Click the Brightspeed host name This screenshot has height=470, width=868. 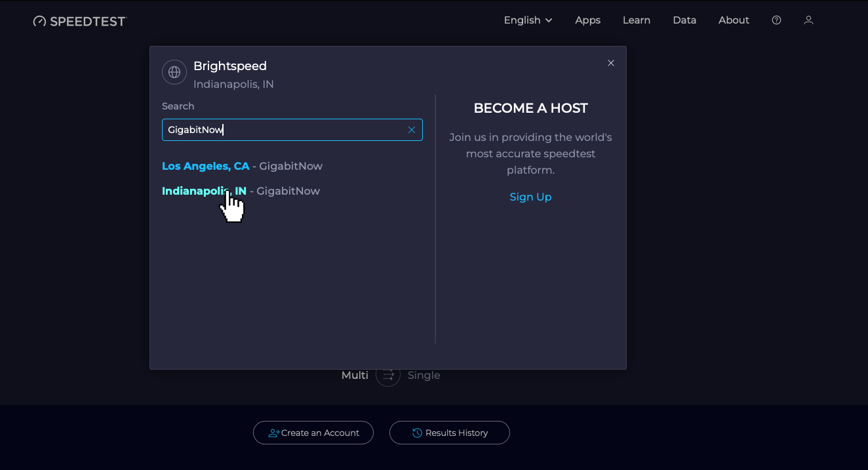(x=230, y=66)
